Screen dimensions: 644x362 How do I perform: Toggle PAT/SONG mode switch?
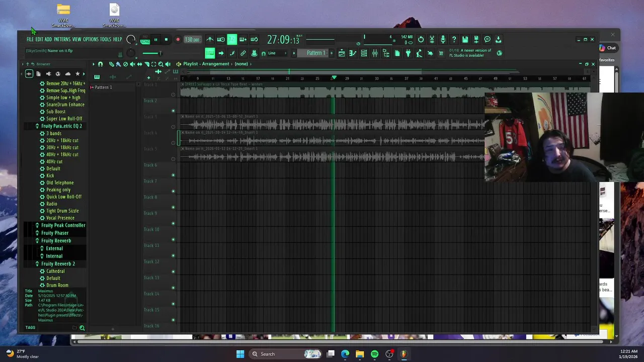(x=145, y=39)
